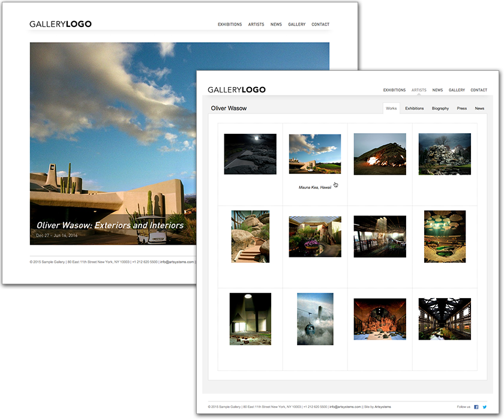Click GALLERYLOGO in the back window
The width and height of the screenshot is (504, 420).
61,24
